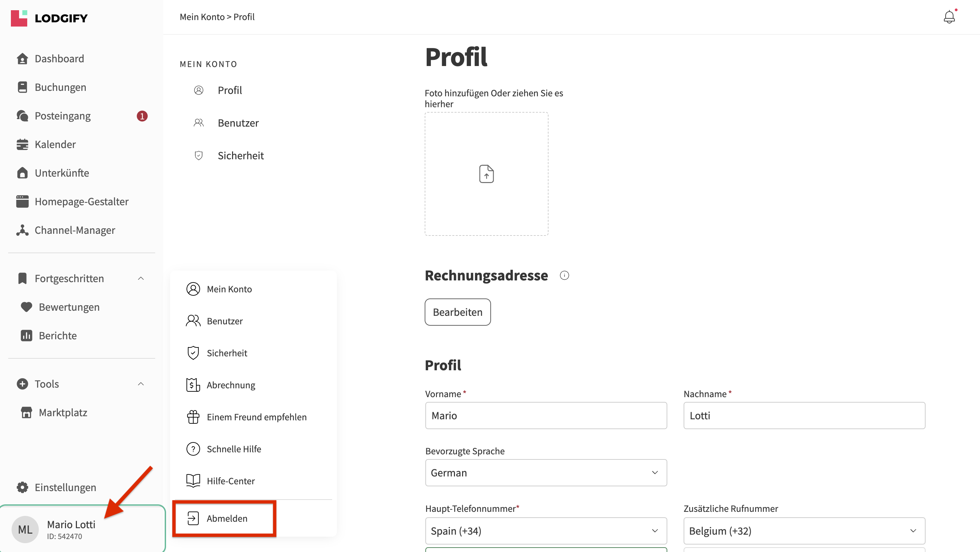Click the Vorname input field

(x=545, y=416)
